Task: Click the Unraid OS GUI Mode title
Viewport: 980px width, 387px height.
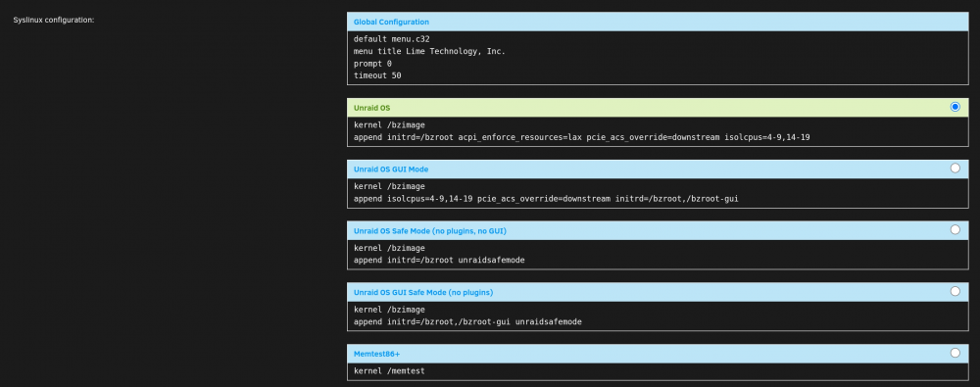Action: [391, 169]
